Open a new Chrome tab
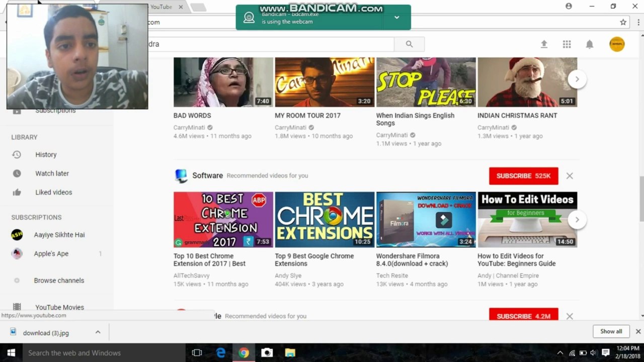The width and height of the screenshot is (644, 362). [x=198, y=7]
